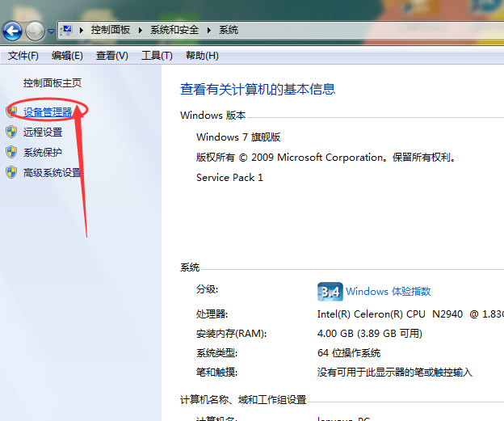Go to 系统和安全 in the breadcrumb
Screen dimensions: 504x421
pyautogui.click(x=174, y=30)
